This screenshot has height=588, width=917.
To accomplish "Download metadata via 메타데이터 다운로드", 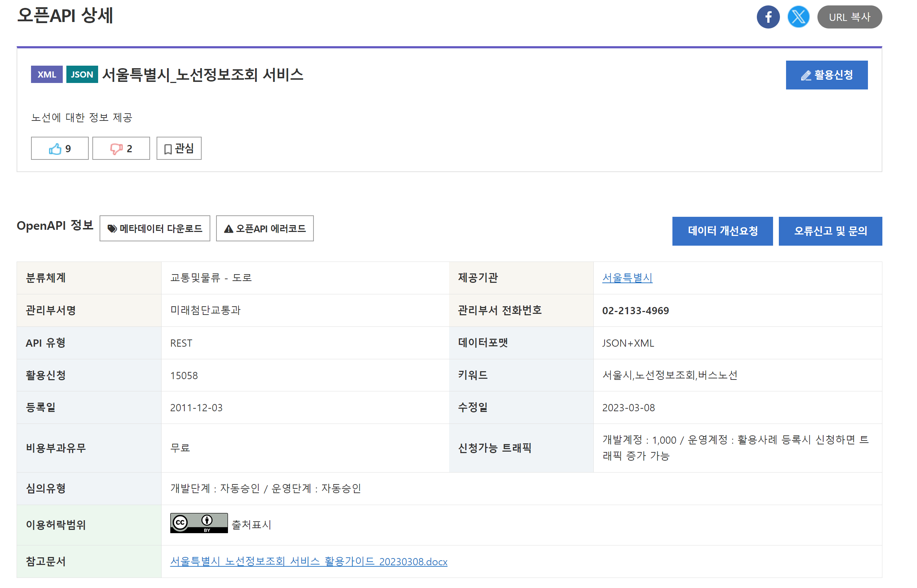I will 155,228.
